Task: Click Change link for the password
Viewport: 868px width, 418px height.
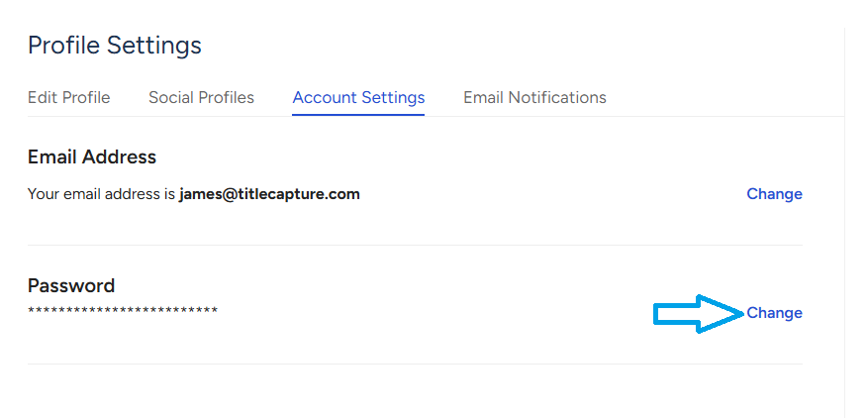Action: point(774,313)
